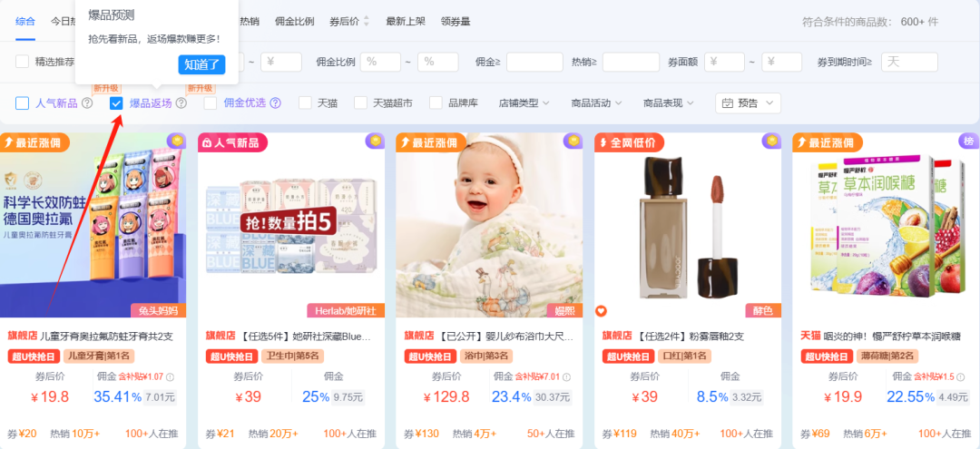Click help icon beside 佣金优选

click(275, 103)
